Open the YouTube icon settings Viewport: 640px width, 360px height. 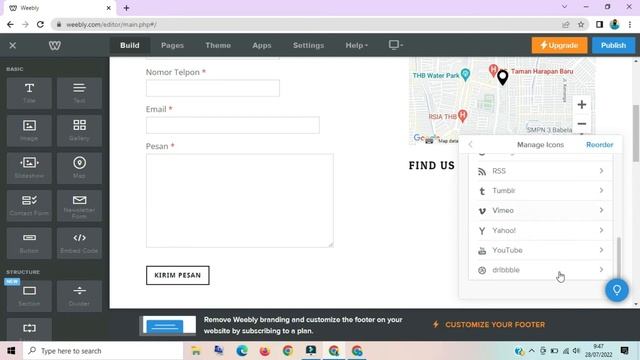540,250
